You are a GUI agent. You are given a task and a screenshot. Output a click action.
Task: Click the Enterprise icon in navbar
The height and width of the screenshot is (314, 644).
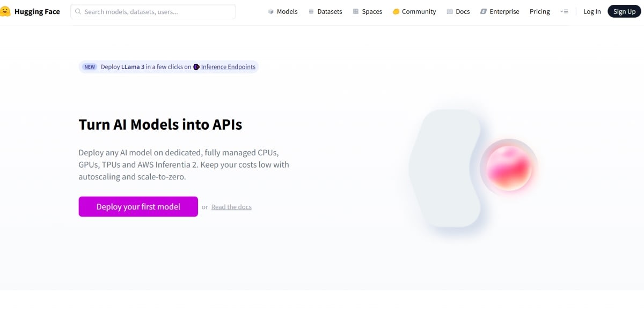coord(484,12)
